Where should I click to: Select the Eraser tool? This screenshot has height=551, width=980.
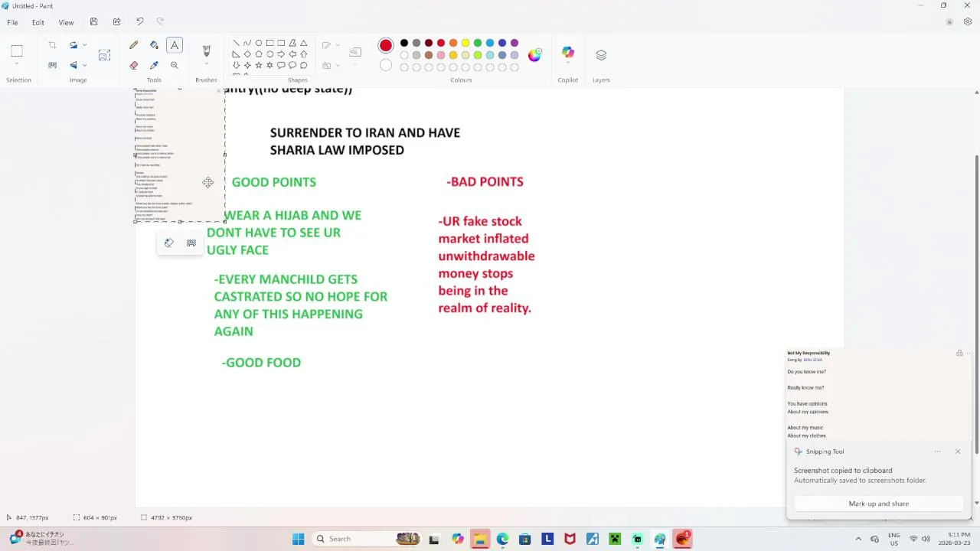point(134,65)
